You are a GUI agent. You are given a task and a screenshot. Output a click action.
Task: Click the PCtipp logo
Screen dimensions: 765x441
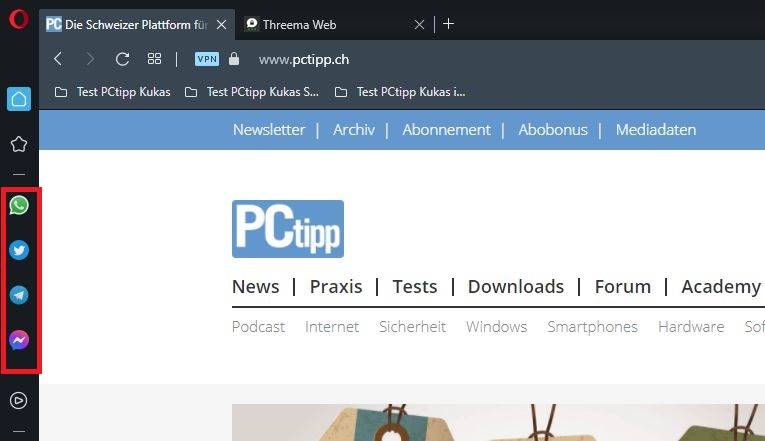click(x=288, y=229)
